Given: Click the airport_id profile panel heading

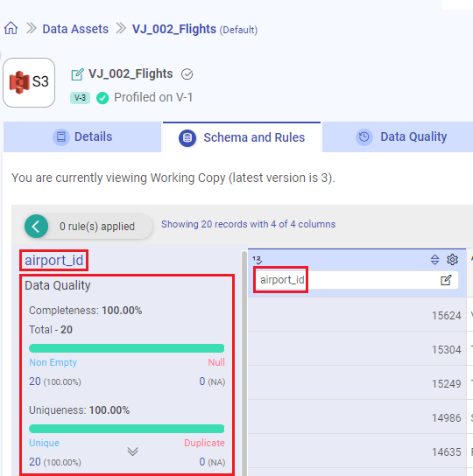Looking at the screenshot, I should tap(53, 261).
